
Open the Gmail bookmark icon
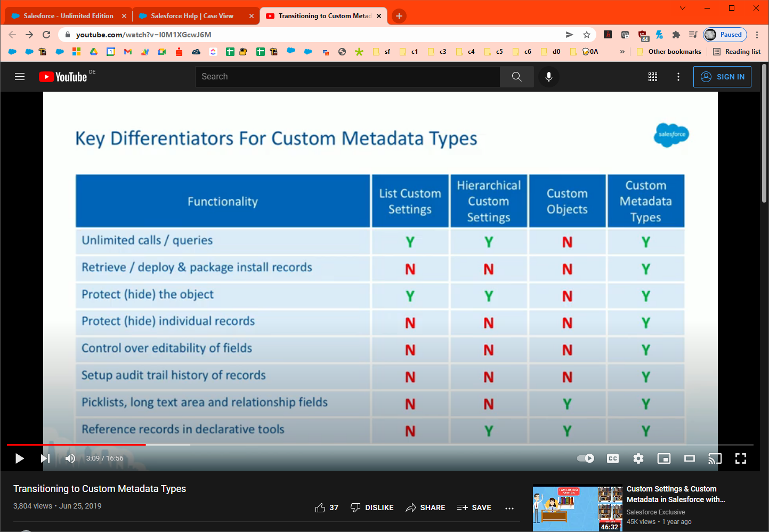pyautogui.click(x=127, y=52)
